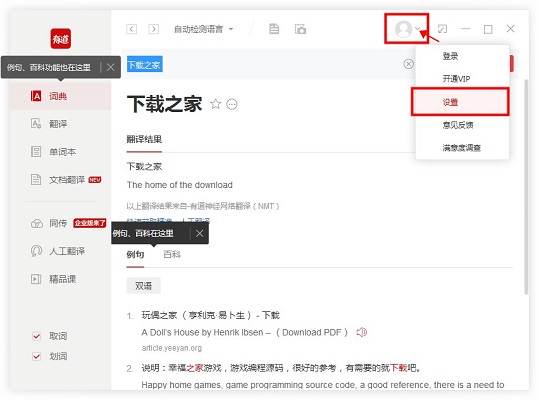The image size is (539, 400).
Task: Click the 企业版来了 badge next to 同传
Action: tap(89, 223)
